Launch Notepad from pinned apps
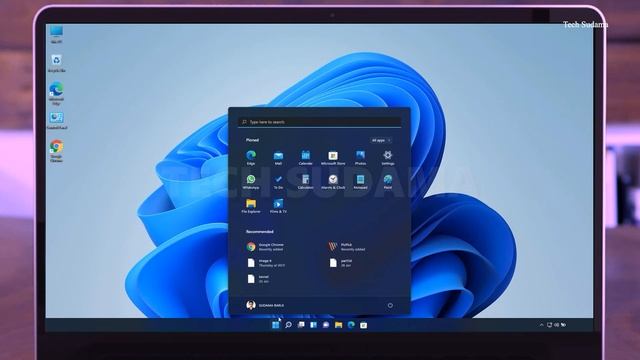 [x=360, y=182]
